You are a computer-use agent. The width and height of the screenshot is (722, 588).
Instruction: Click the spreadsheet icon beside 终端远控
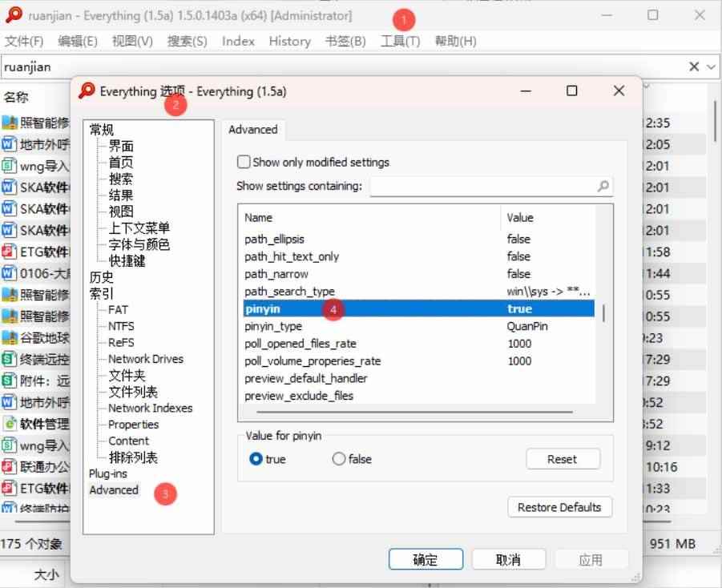click(9, 359)
